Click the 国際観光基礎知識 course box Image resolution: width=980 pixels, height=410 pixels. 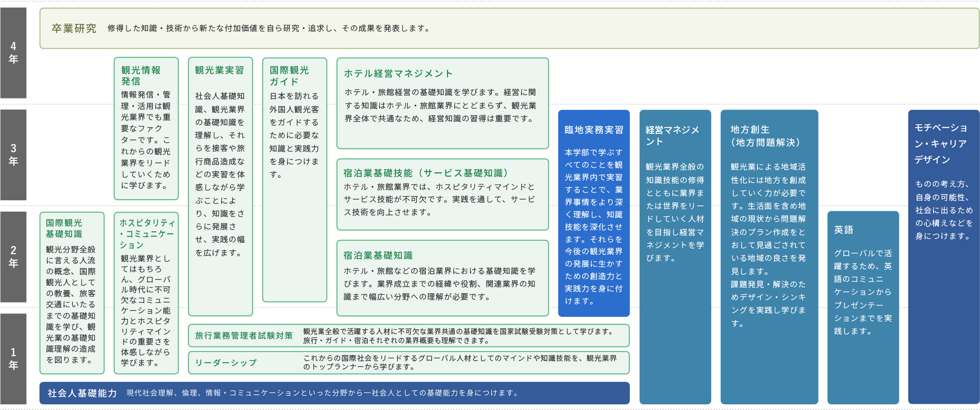[72, 292]
